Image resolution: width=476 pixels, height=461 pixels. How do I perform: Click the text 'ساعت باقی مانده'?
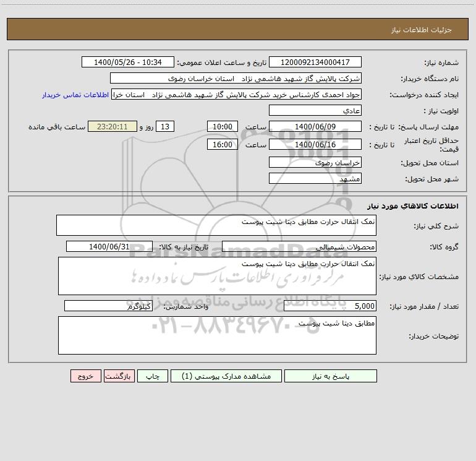tap(57, 127)
